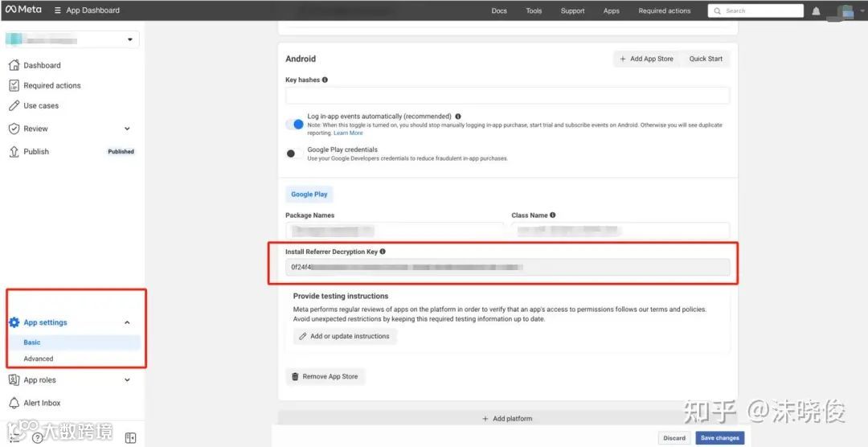
Task: Open the Support menu
Action: (x=572, y=10)
